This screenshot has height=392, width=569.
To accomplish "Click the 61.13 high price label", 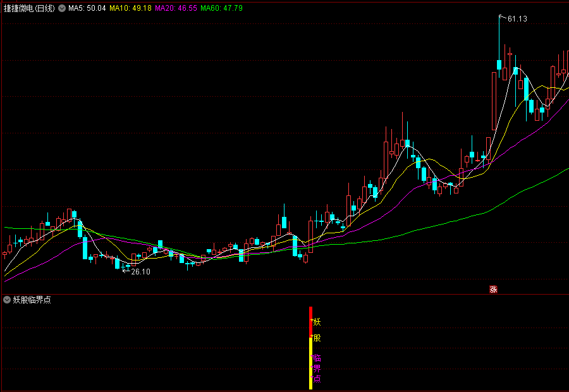I will tap(517, 19).
